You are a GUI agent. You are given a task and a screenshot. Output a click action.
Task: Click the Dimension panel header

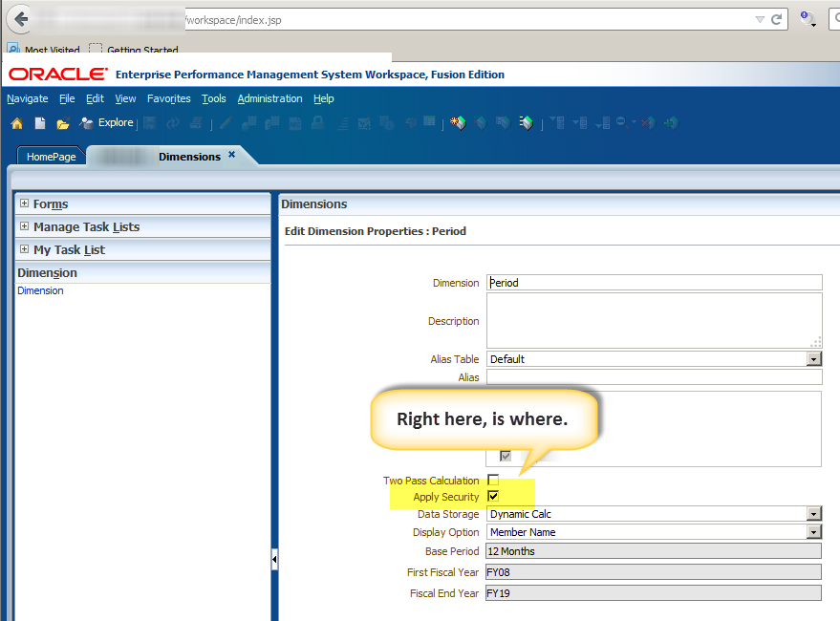tap(142, 272)
